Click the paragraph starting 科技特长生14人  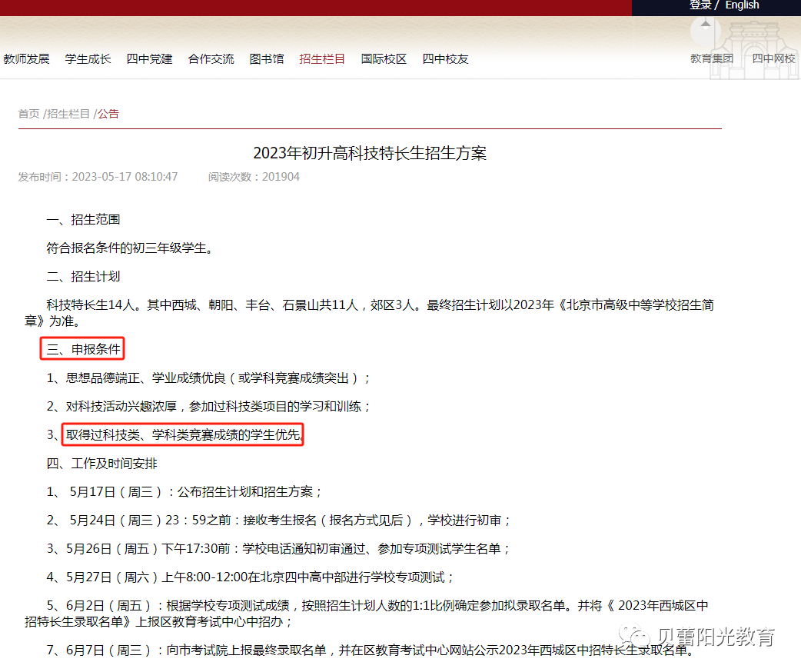click(x=369, y=313)
